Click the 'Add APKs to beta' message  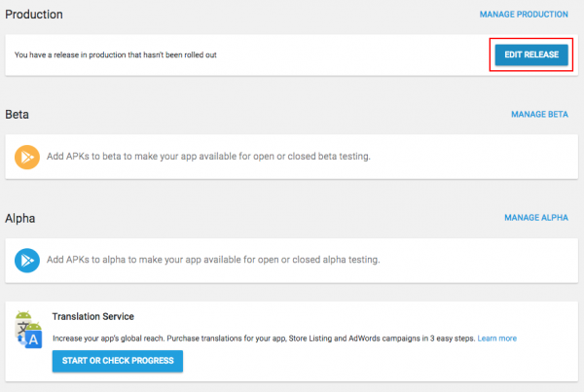(x=208, y=157)
